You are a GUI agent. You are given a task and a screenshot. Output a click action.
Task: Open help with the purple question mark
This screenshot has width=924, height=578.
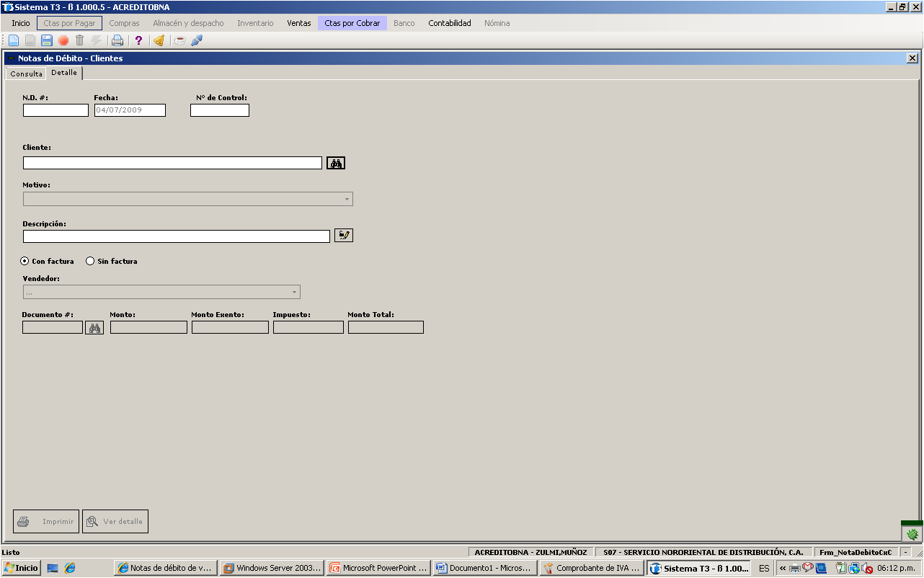pos(139,40)
